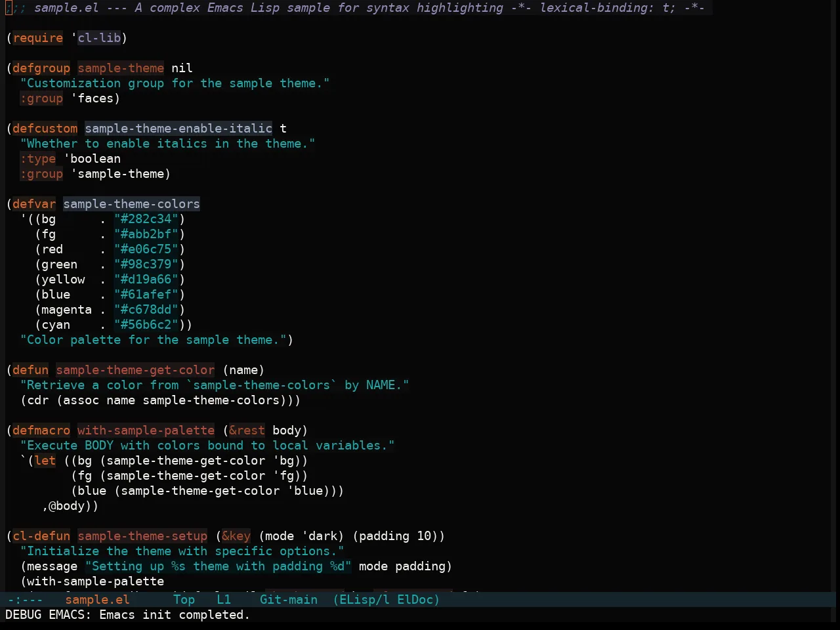Viewport: 840px width, 630px height.
Task: Click the 'boolean symbol
Action: tap(92, 159)
